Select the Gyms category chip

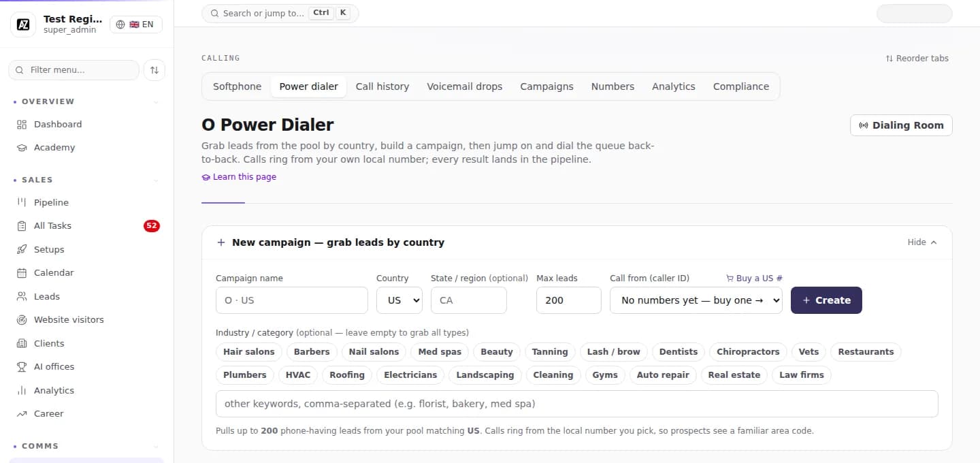605,375
